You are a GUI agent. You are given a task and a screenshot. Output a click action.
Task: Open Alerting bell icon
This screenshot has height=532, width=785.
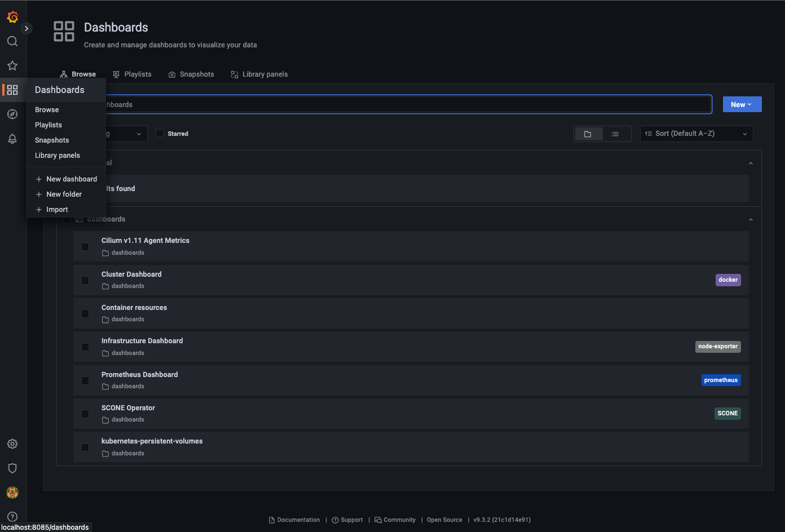[12, 139]
